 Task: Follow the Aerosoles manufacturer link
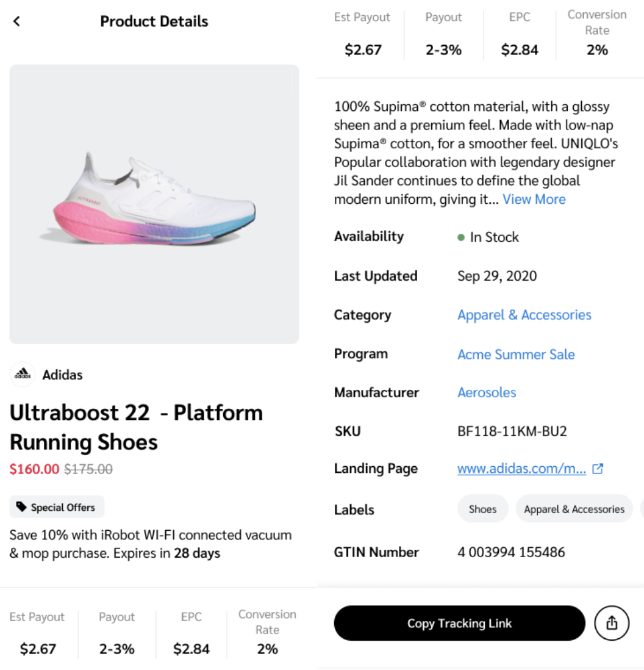point(487,392)
